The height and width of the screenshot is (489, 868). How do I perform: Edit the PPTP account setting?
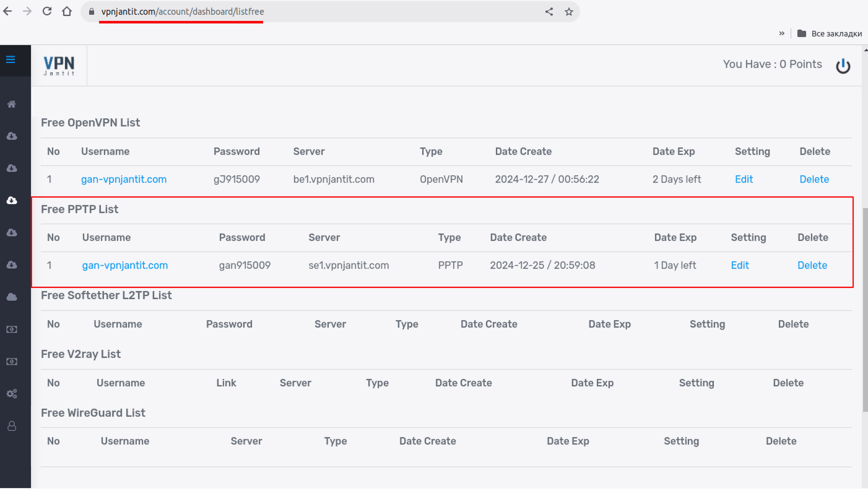[740, 265]
